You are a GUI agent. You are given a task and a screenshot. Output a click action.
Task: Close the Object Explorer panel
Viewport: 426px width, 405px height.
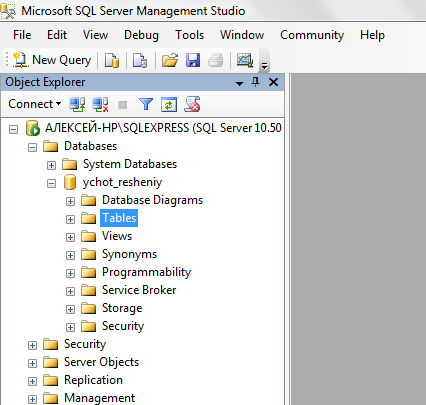pyautogui.click(x=273, y=82)
